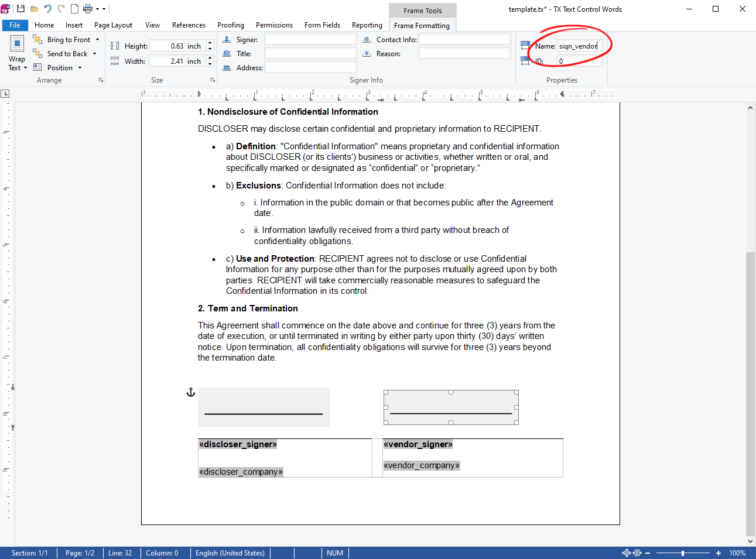Switch to the Insert tab
The image size is (756, 559).
[74, 25]
